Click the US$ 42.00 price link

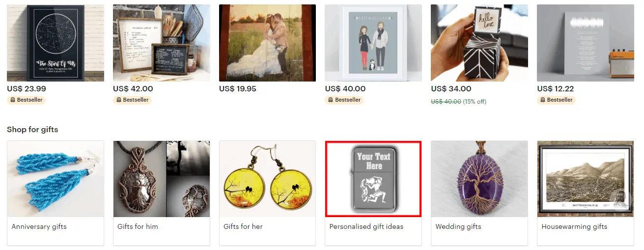(133, 89)
